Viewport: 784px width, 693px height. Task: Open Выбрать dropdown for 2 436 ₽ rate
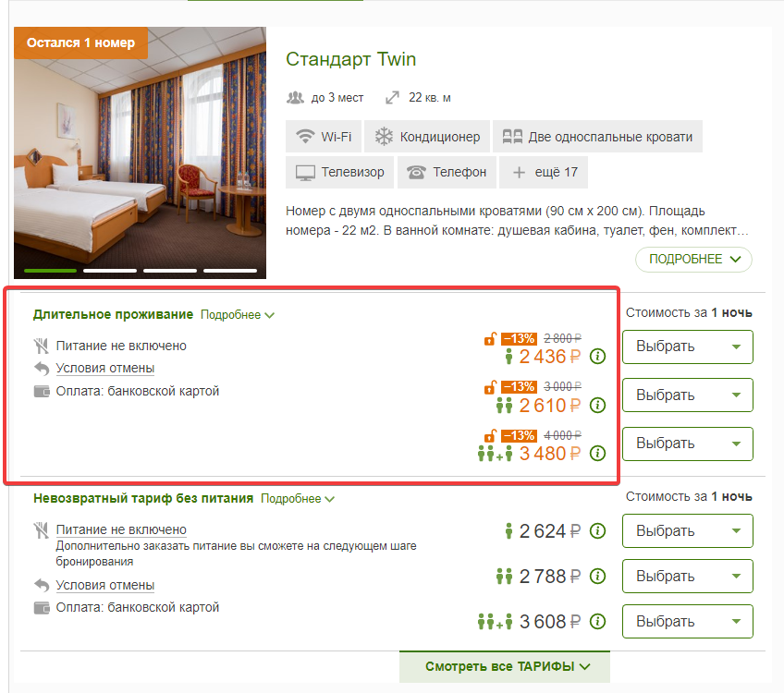[x=688, y=346]
